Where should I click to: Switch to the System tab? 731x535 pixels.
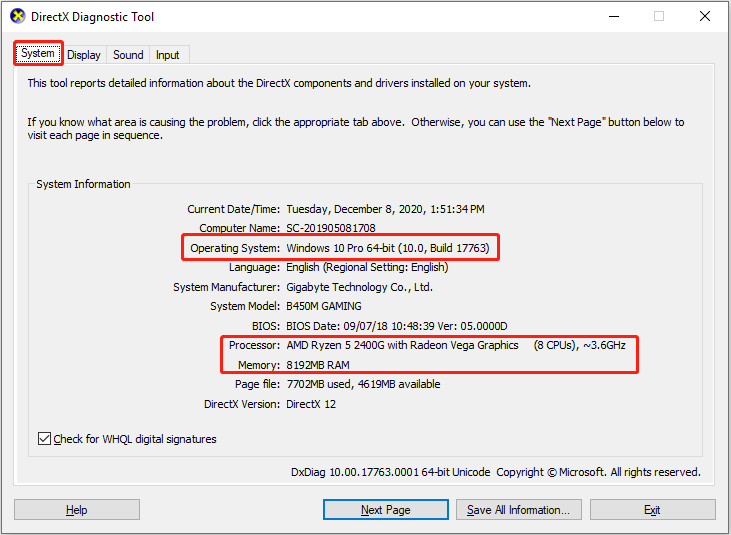pyautogui.click(x=38, y=53)
